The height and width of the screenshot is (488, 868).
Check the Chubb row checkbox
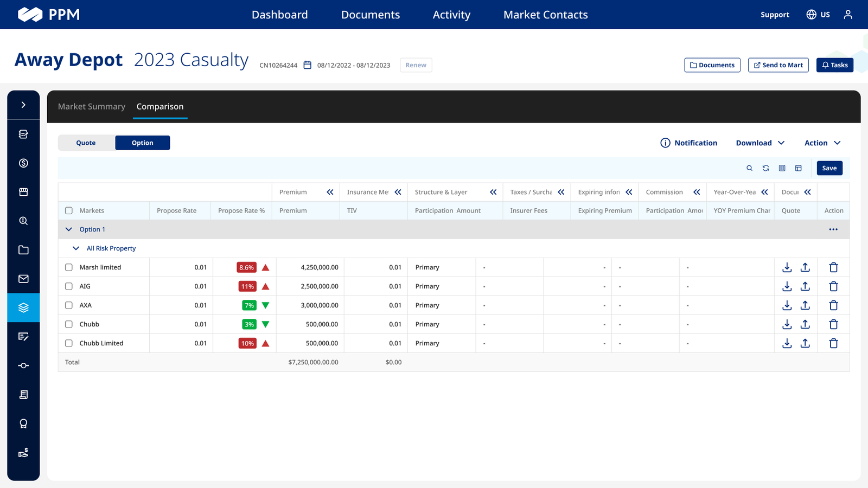(69, 324)
